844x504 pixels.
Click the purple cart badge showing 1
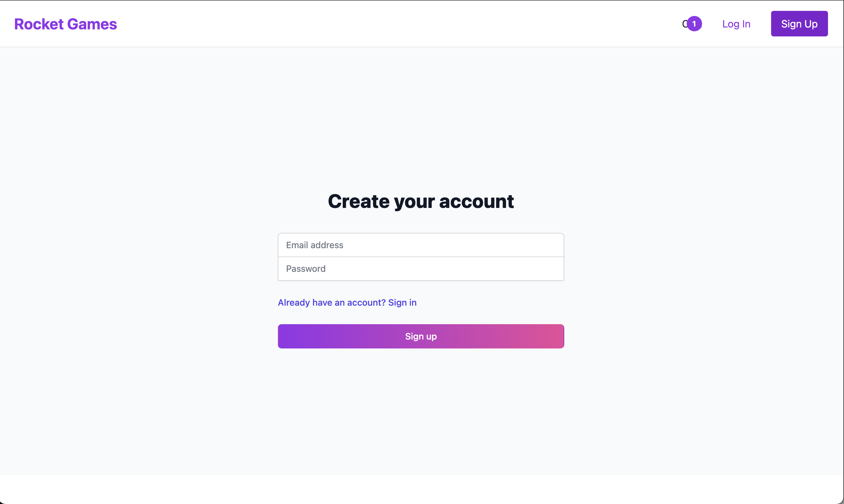pos(694,24)
